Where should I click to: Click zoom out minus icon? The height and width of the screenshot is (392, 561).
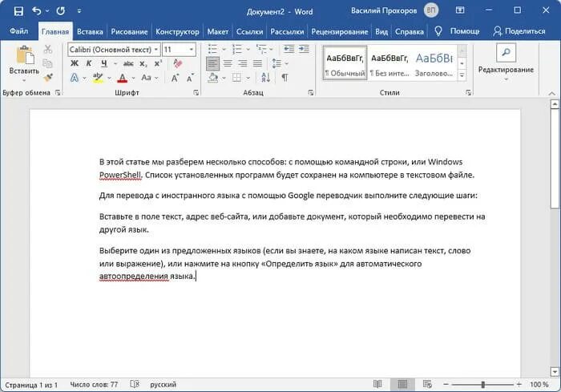(446, 384)
